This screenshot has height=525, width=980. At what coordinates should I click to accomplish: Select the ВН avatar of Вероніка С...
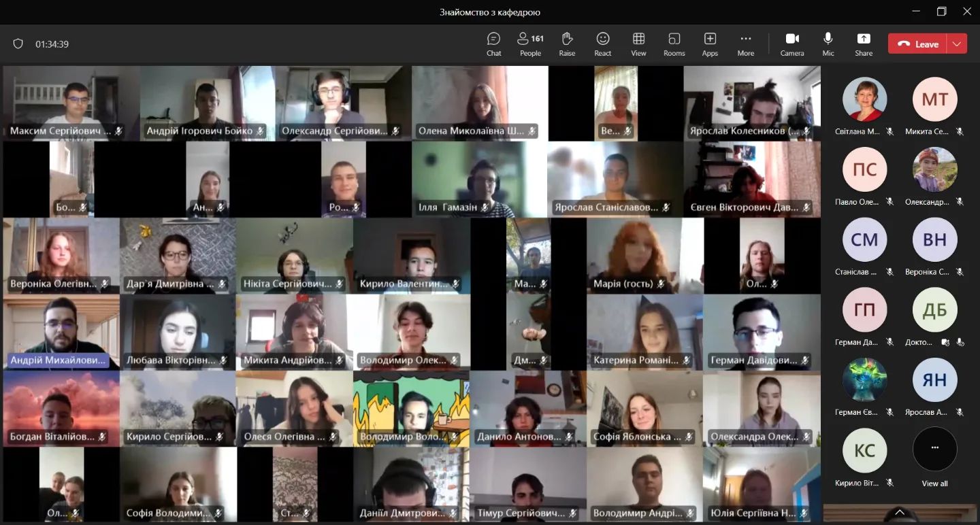[934, 239]
